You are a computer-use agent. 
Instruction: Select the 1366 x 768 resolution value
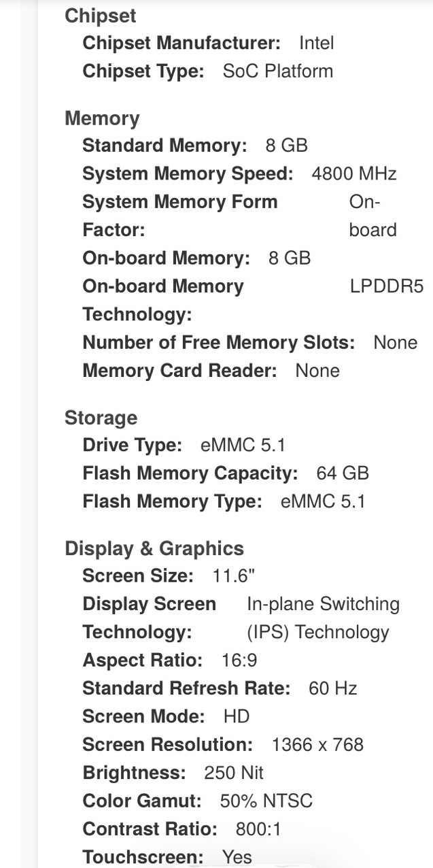pos(317,744)
